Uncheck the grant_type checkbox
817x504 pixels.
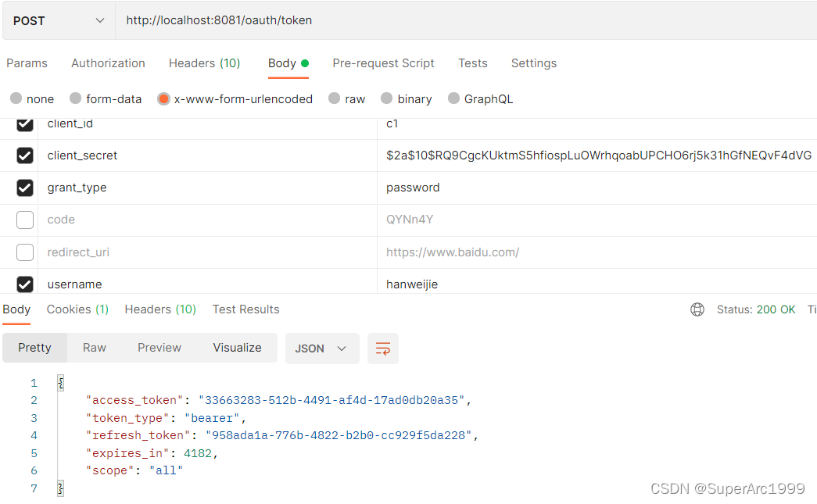(24, 188)
